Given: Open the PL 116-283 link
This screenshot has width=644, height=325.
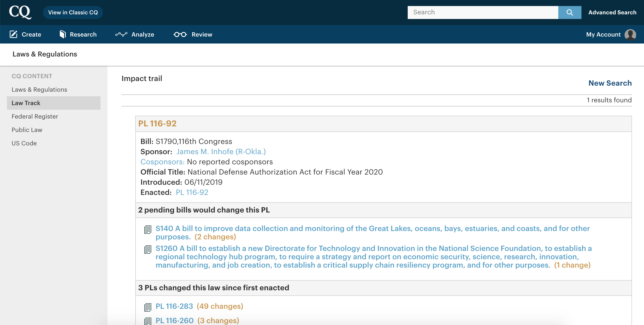Looking at the screenshot, I should [x=174, y=306].
